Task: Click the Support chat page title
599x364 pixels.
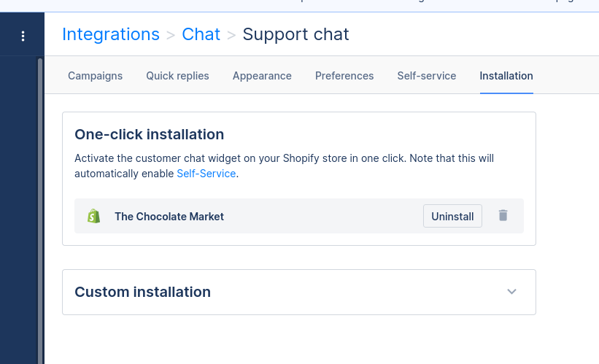Action: click(x=295, y=34)
